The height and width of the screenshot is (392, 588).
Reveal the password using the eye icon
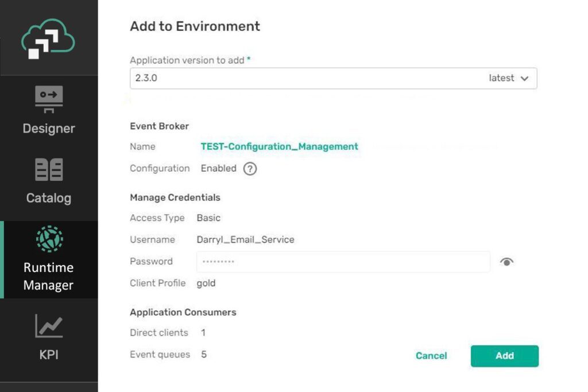click(507, 261)
